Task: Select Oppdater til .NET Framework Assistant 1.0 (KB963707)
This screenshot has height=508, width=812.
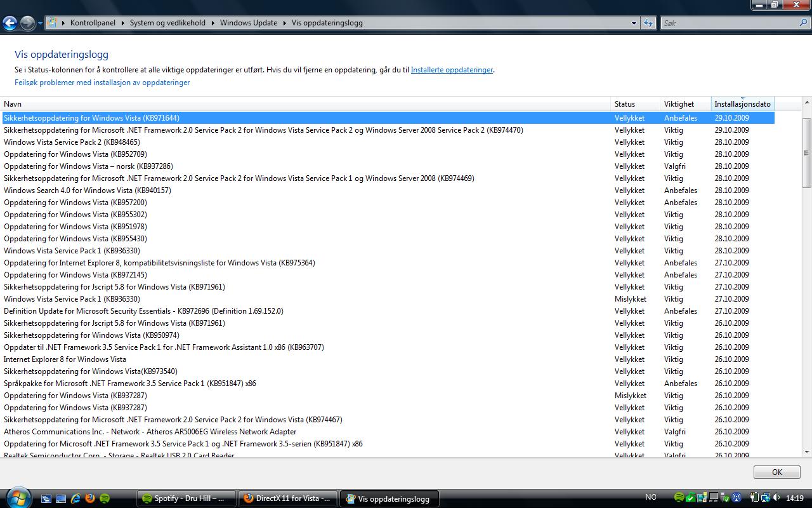Action: (x=388, y=347)
